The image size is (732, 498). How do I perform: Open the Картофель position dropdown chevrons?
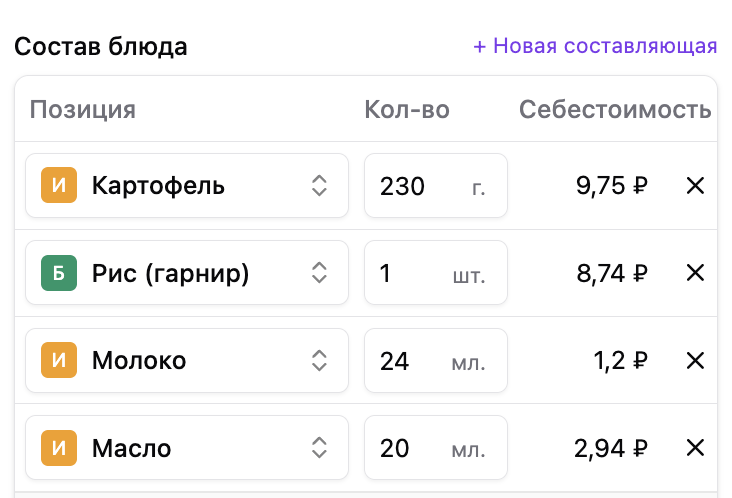(319, 186)
